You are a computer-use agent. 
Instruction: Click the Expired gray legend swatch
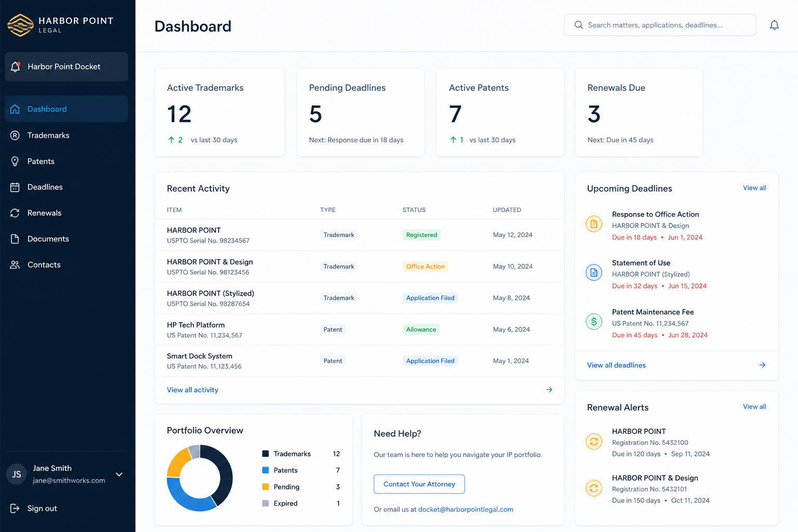pyautogui.click(x=265, y=503)
